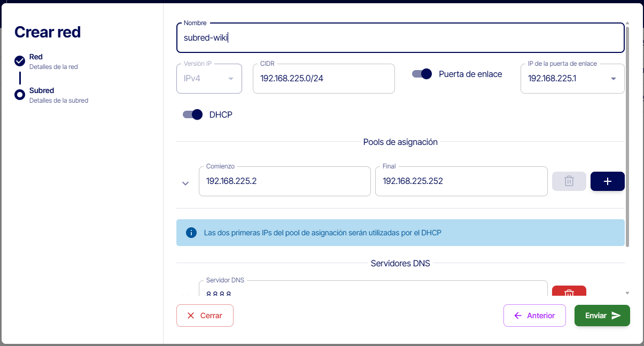This screenshot has height=346, width=644.
Task: Click the trash icon beside the allocation pool
Action: tap(569, 181)
